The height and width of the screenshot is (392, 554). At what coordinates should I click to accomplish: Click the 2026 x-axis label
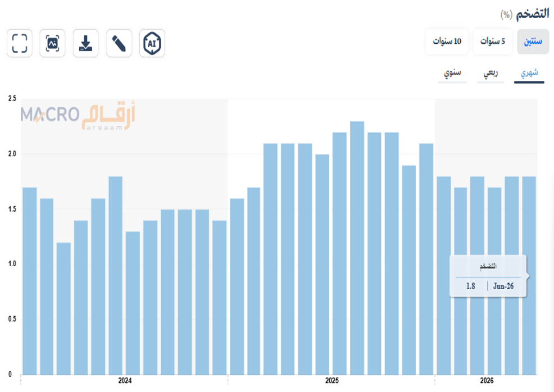pyautogui.click(x=487, y=381)
